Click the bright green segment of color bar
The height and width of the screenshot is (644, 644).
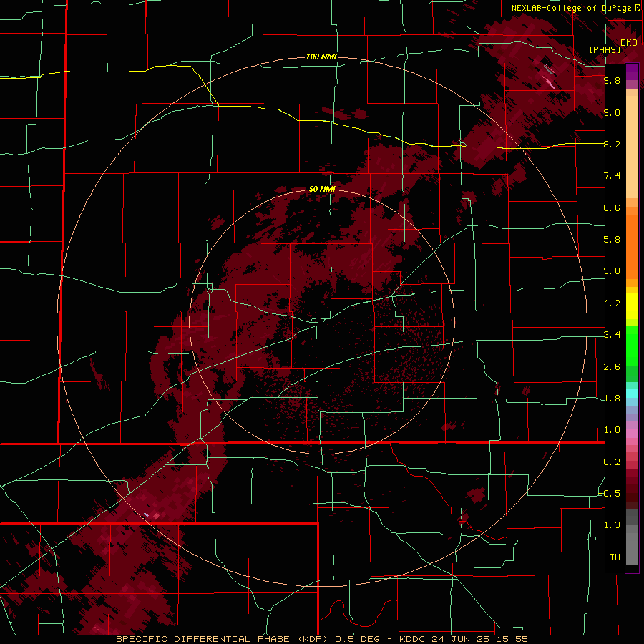(632, 346)
